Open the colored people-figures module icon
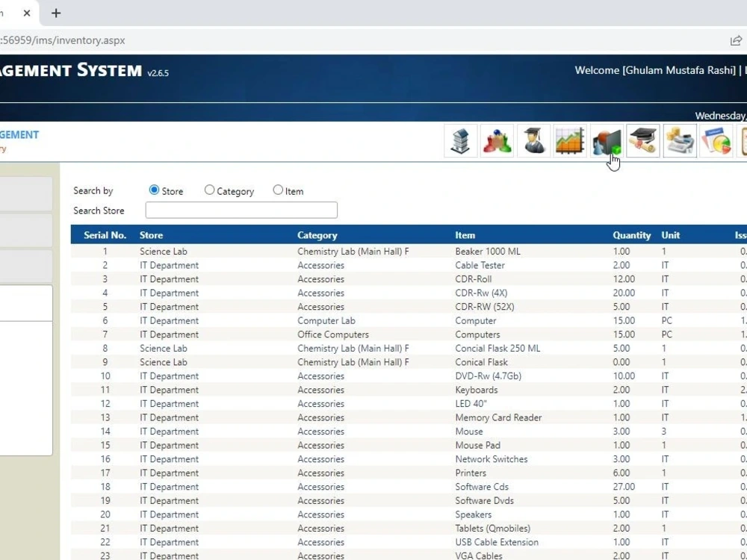The image size is (747, 560). coord(497,141)
